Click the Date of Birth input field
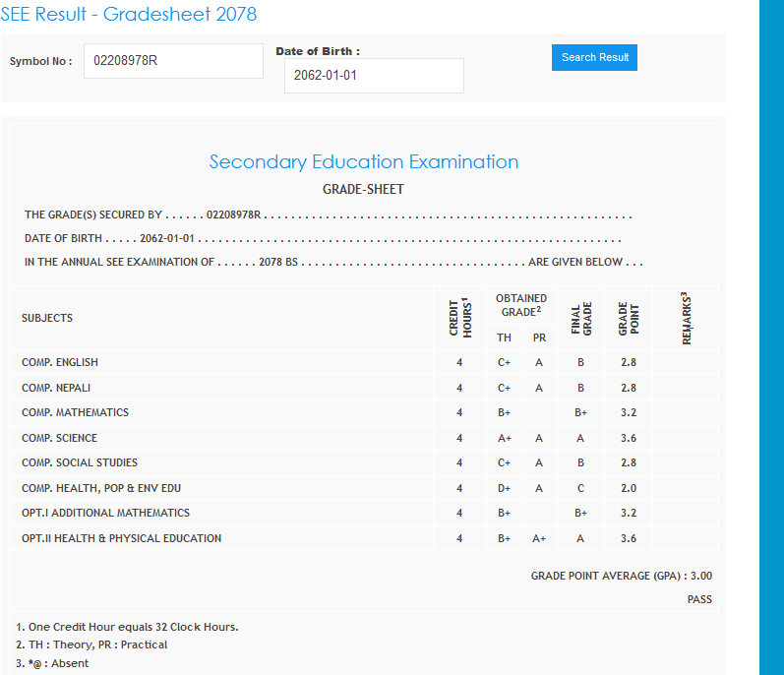Viewport: 784px width, 675px height. 374,76
